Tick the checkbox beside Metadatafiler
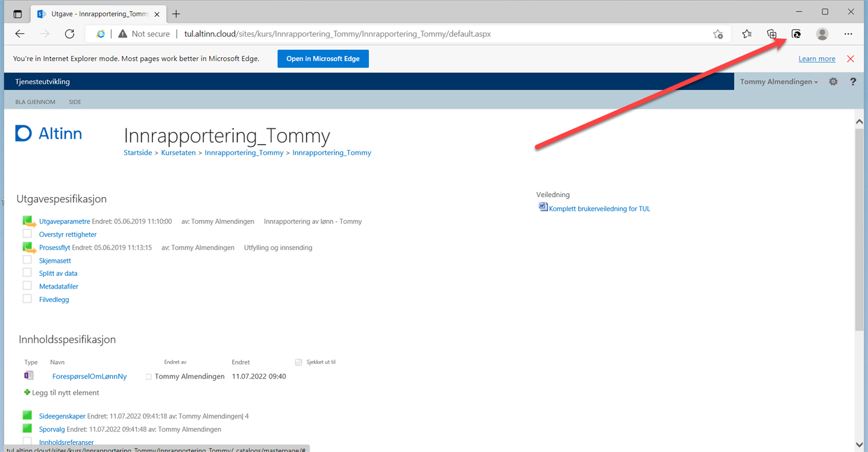Image resolution: width=868 pixels, height=452 pixels. point(27,286)
